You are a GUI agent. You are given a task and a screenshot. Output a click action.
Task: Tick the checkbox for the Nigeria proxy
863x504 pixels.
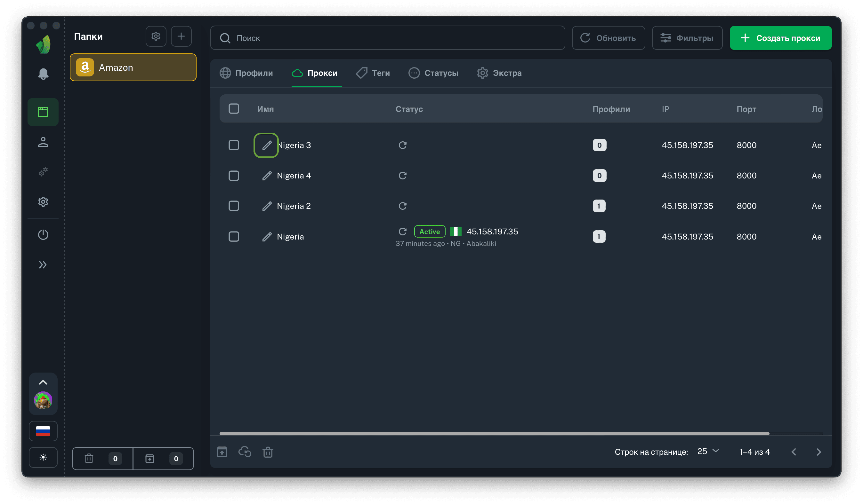tap(234, 237)
